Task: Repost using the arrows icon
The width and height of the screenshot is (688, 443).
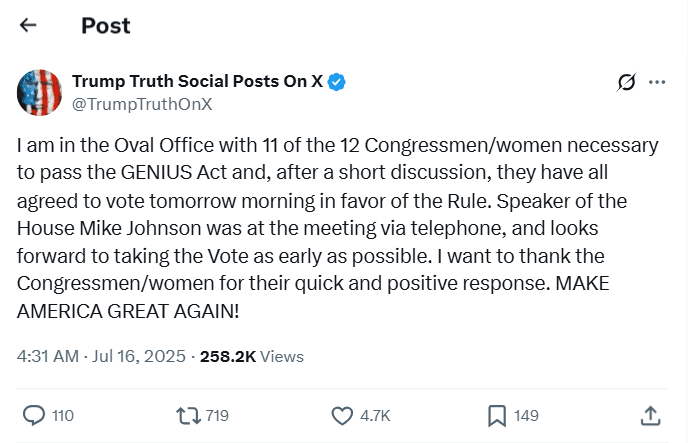Action: (x=187, y=415)
